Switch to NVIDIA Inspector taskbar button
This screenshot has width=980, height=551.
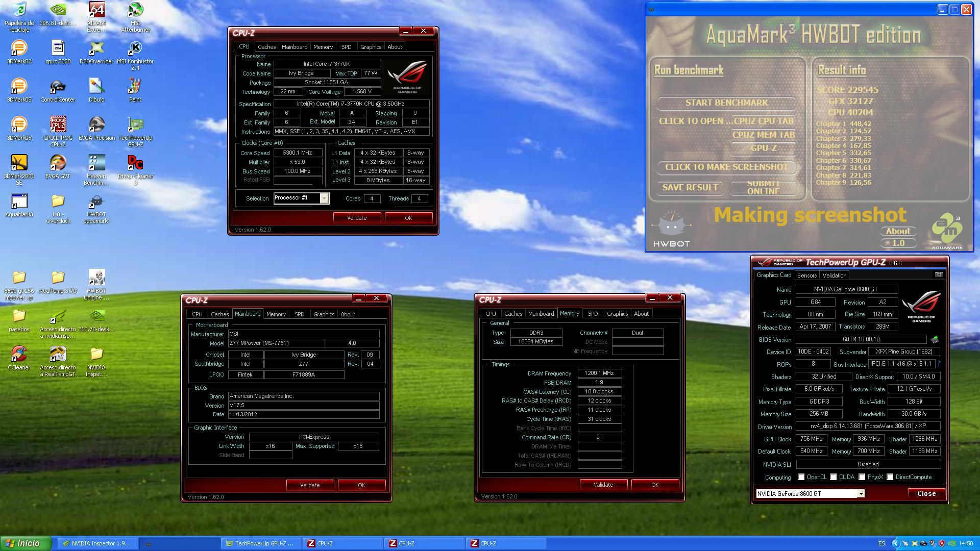(x=96, y=543)
